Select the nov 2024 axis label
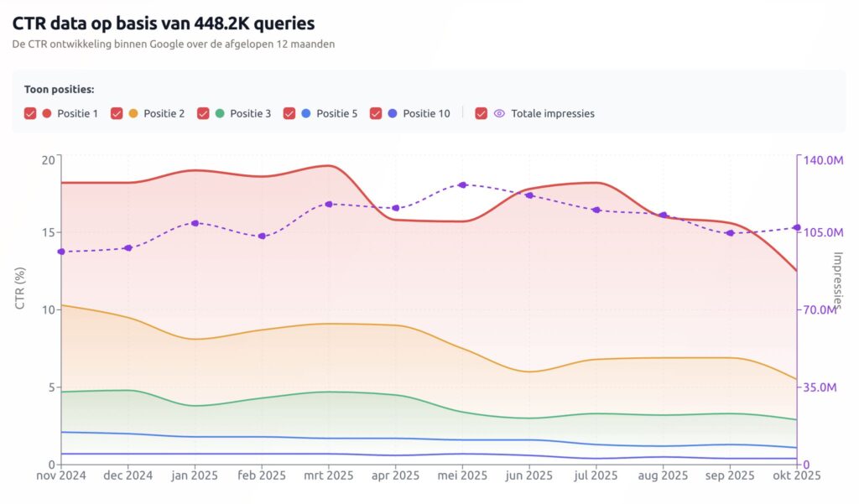This screenshot has height=504, width=859. 60,475
